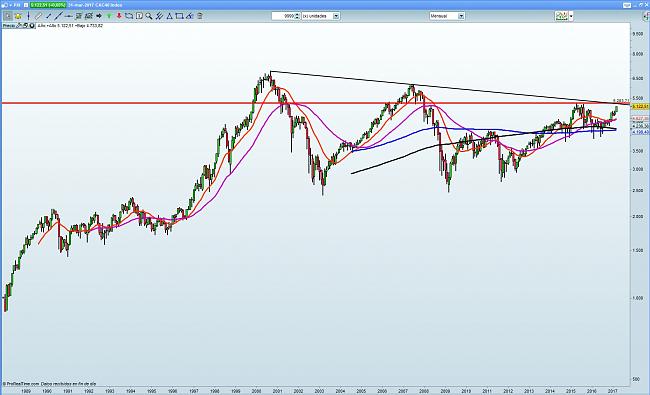
Task: Select the cursor pointer tool
Action: pyautogui.click(x=8, y=16)
